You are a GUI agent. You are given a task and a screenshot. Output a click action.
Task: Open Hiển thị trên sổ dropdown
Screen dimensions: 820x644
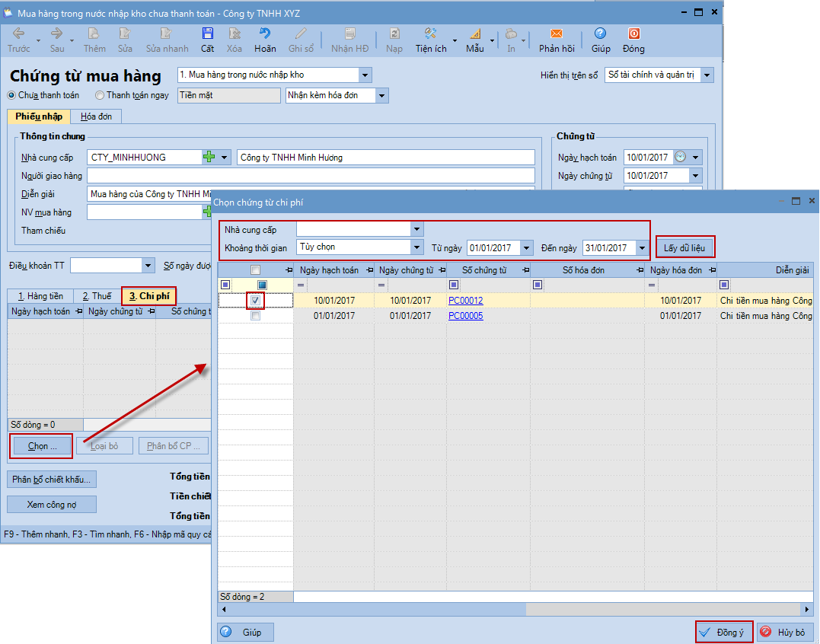click(x=707, y=75)
